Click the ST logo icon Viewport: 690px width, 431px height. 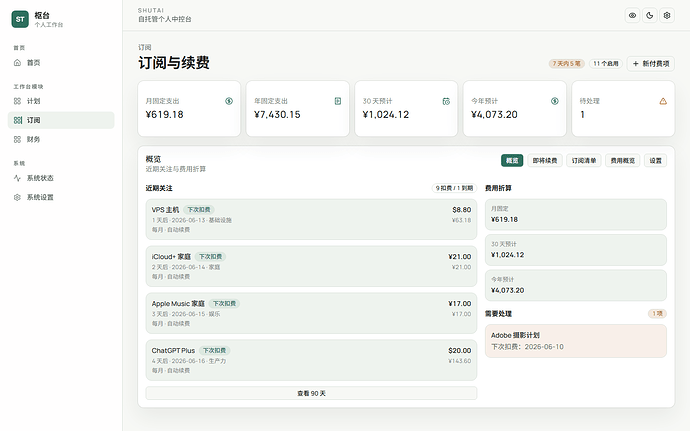pyautogui.click(x=20, y=19)
